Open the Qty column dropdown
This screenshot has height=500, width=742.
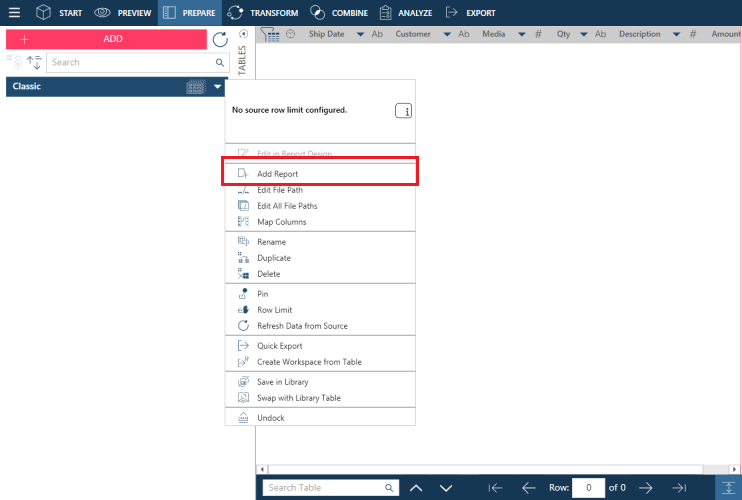click(584, 34)
